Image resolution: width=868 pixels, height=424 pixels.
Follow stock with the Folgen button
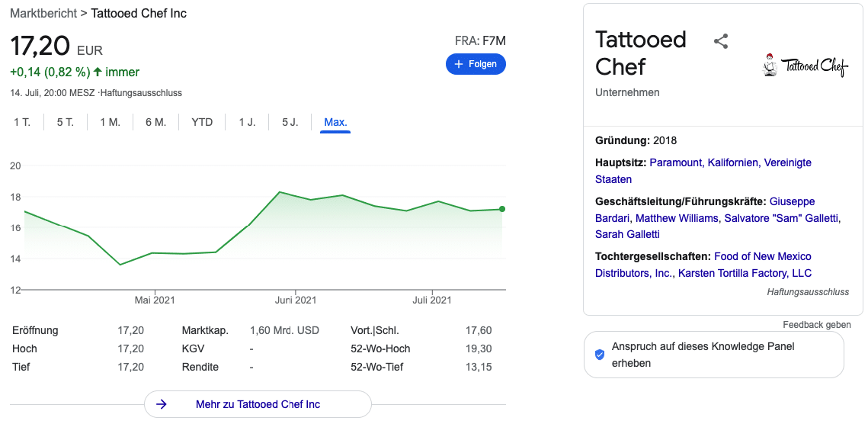476,64
